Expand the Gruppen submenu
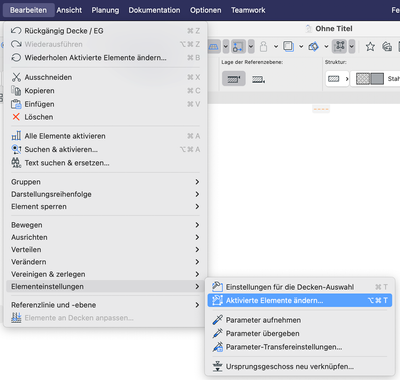Viewport: 400px width, 380px height. [105, 182]
